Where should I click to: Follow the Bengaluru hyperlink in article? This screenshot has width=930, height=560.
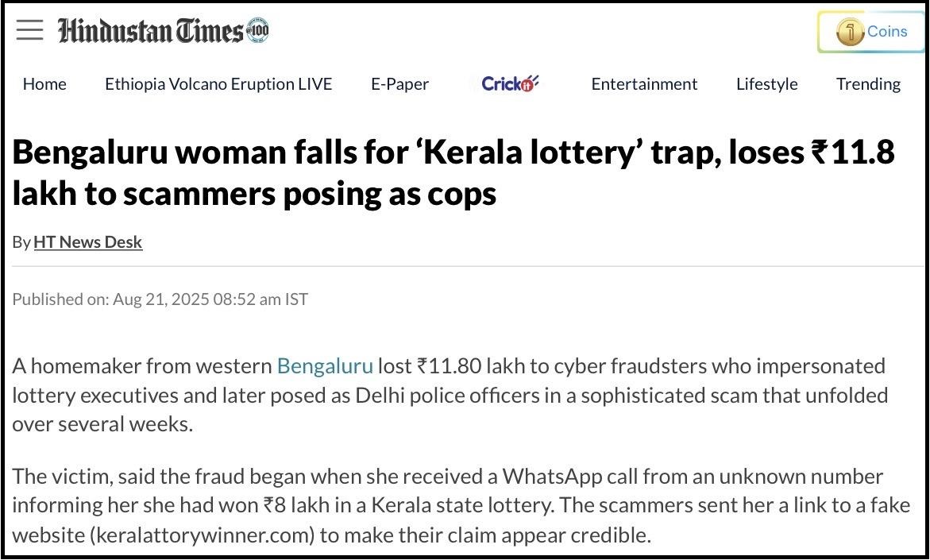click(324, 366)
